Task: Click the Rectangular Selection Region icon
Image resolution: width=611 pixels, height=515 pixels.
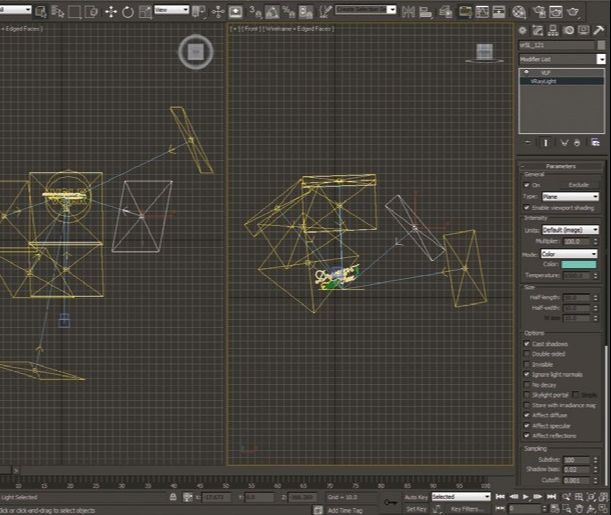Action: pyautogui.click(x=74, y=12)
